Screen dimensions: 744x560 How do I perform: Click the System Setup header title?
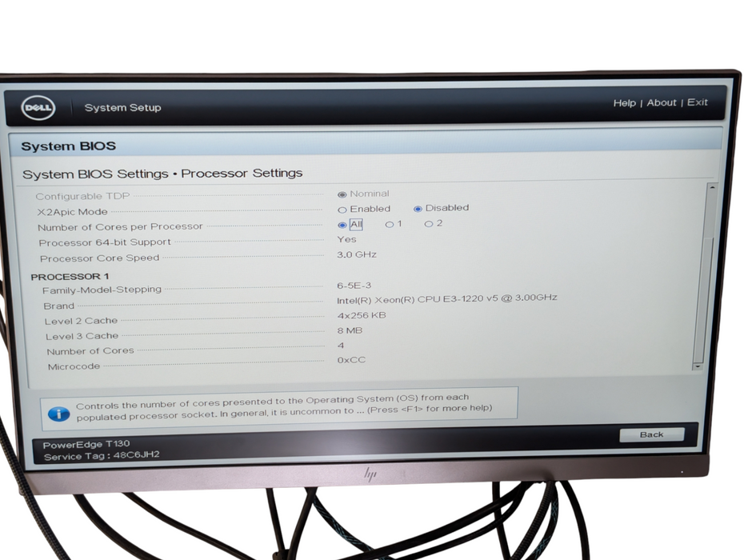click(x=123, y=108)
